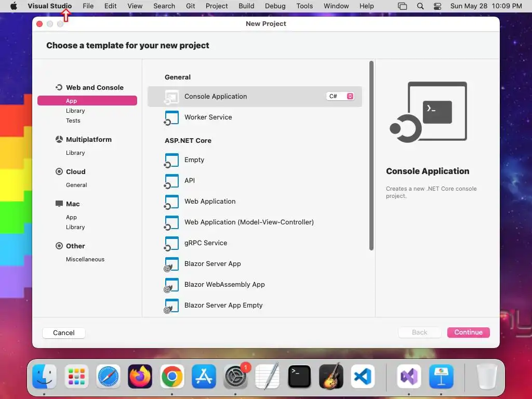Select Library under Web and Console
The width and height of the screenshot is (532, 399).
pos(75,111)
